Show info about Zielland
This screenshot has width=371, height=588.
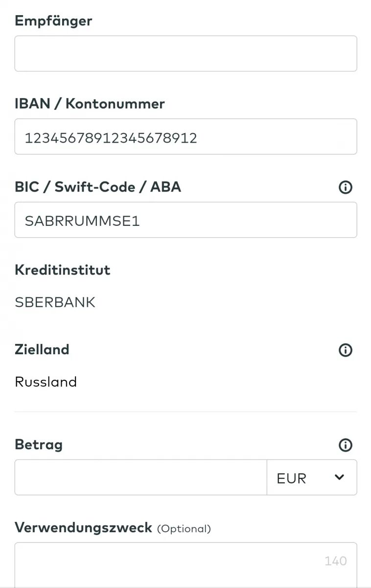tap(346, 350)
